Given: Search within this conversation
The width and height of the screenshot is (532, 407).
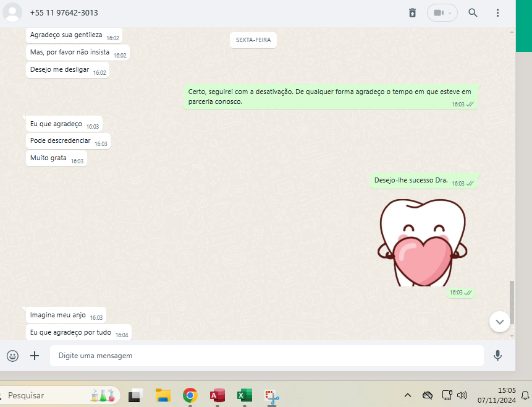Looking at the screenshot, I should pyautogui.click(x=473, y=13).
